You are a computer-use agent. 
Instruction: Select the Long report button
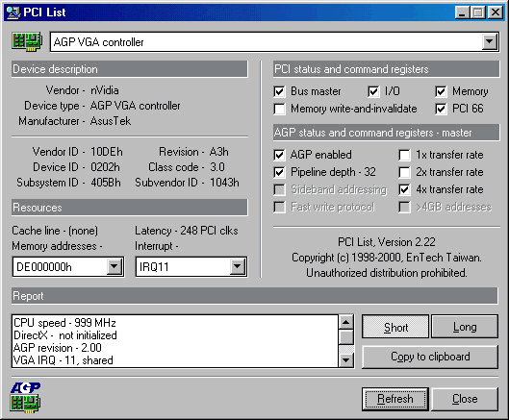pos(465,327)
